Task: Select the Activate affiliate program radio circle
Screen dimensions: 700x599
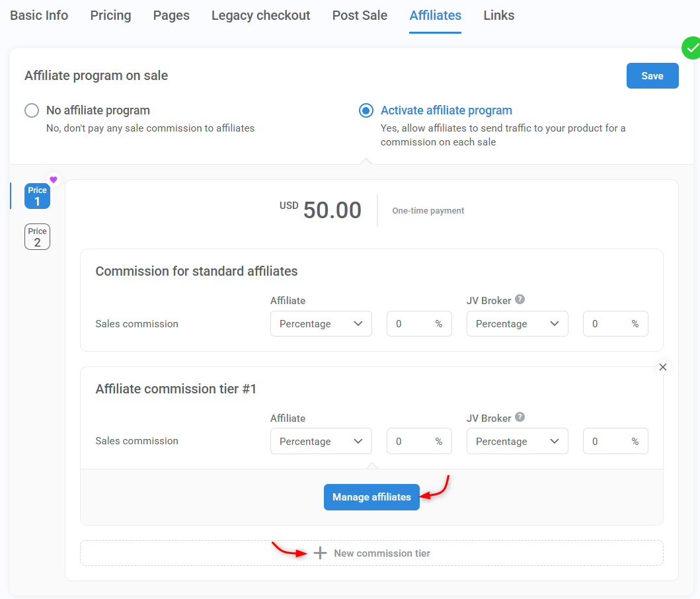Action: pyautogui.click(x=366, y=110)
